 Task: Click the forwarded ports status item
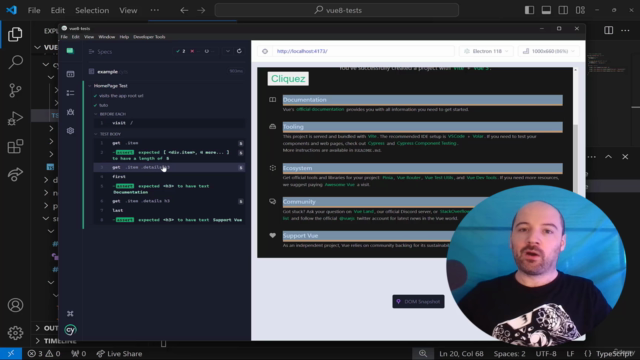tap(78, 353)
